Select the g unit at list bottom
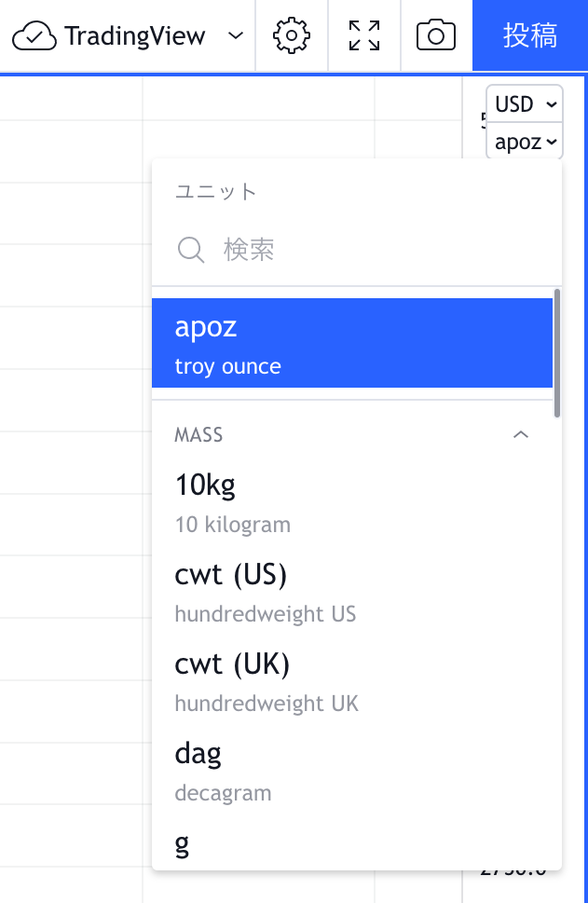 [352, 845]
